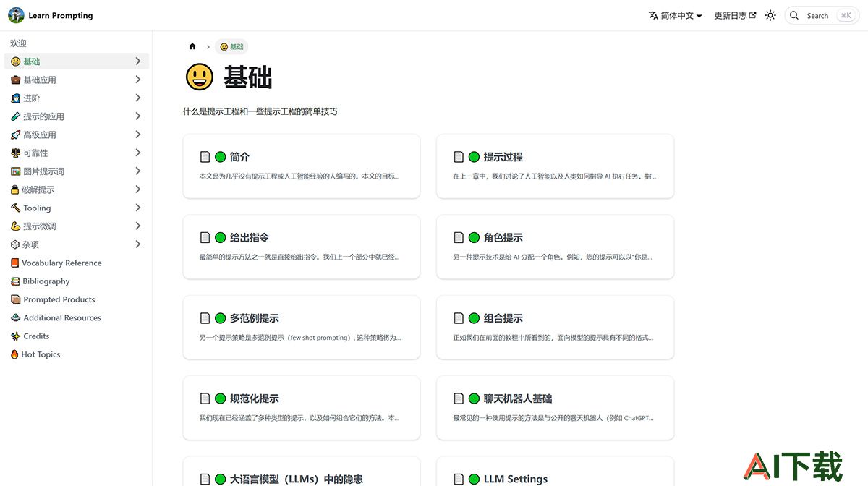Open the Hot Topics sidebar page
The image size is (868, 486).
click(41, 354)
